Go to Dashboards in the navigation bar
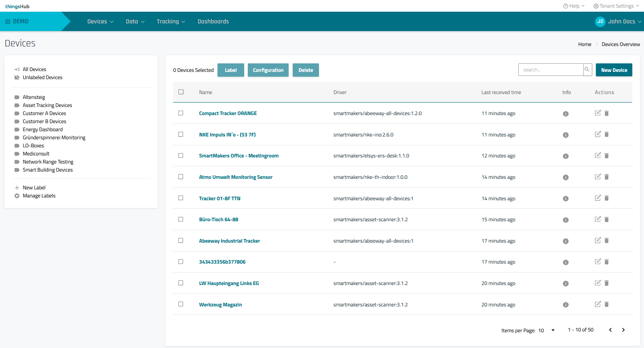 pos(213,21)
